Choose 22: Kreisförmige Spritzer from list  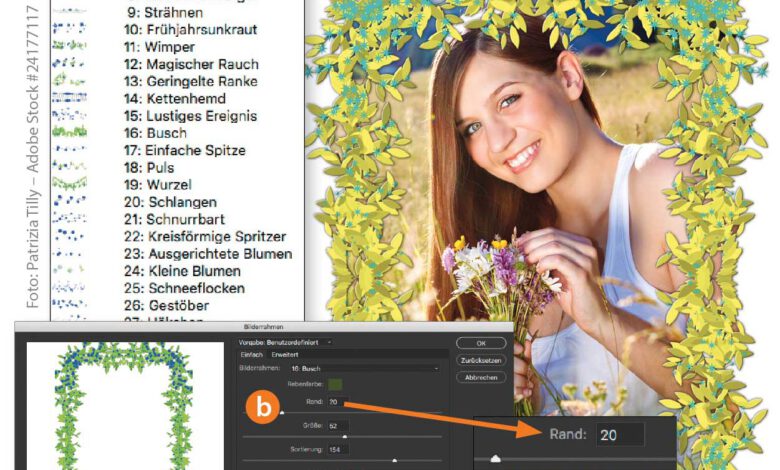[205, 236]
